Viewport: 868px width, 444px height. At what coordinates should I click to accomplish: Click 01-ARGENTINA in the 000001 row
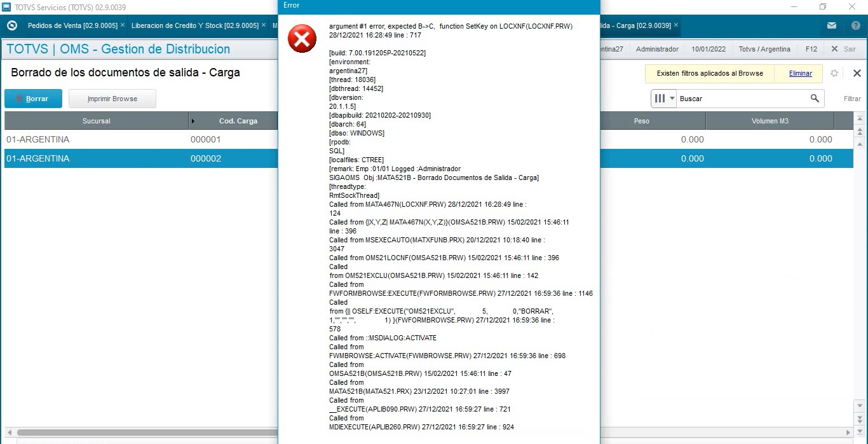click(37, 139)
